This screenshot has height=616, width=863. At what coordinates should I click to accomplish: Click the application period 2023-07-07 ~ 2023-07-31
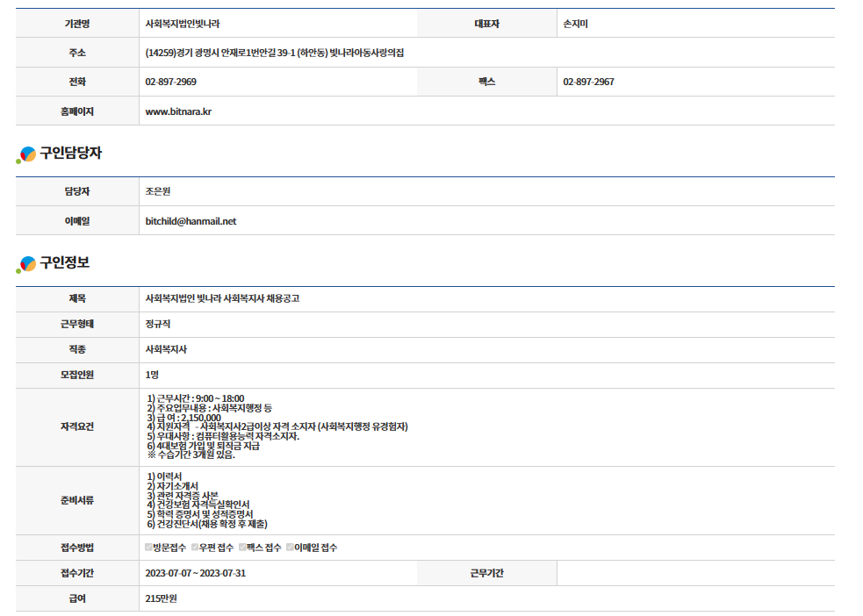(195, 573)
